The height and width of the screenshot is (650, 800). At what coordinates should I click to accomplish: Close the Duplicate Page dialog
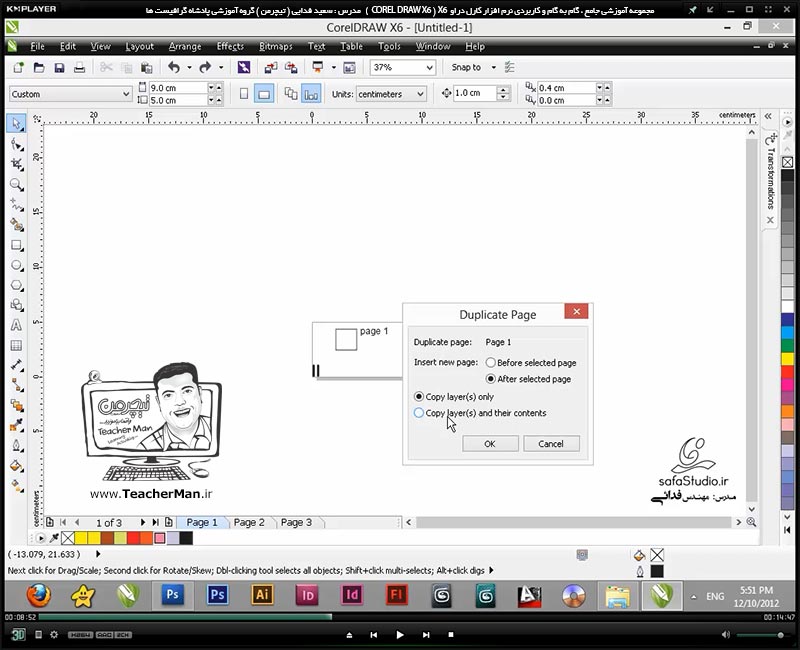tap(577, 311)
